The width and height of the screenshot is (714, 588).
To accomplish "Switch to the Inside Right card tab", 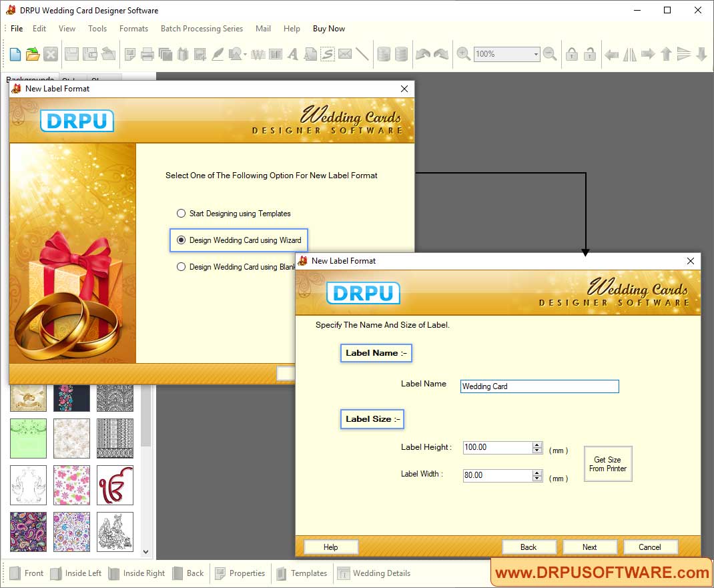I will (x=137, y=573).
